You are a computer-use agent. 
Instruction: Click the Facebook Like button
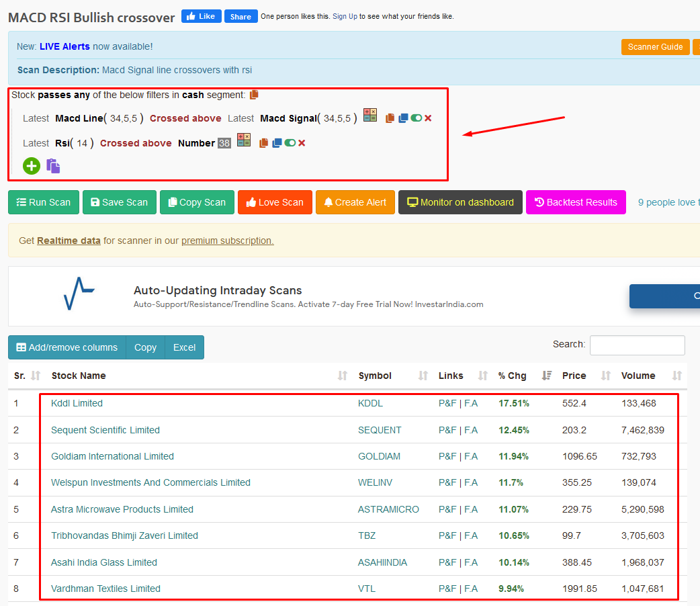tap(202, 16)
